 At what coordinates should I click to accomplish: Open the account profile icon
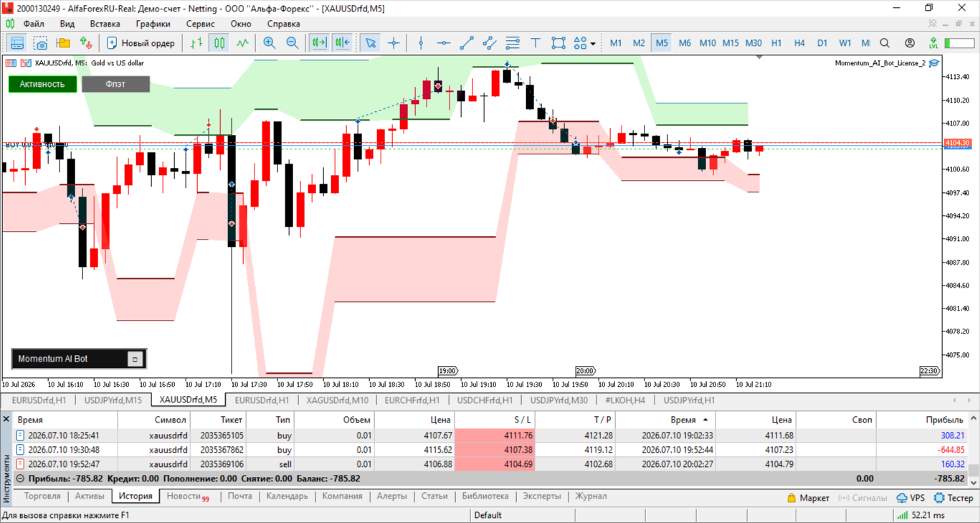coord(910,43)
